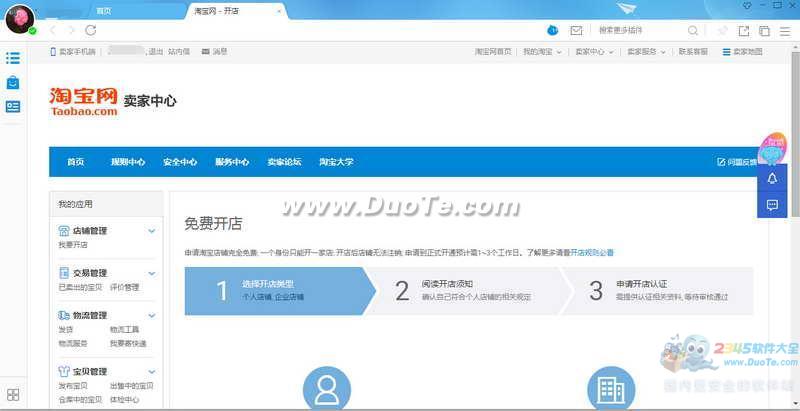Select the personal shop person icon

(327, 389)
